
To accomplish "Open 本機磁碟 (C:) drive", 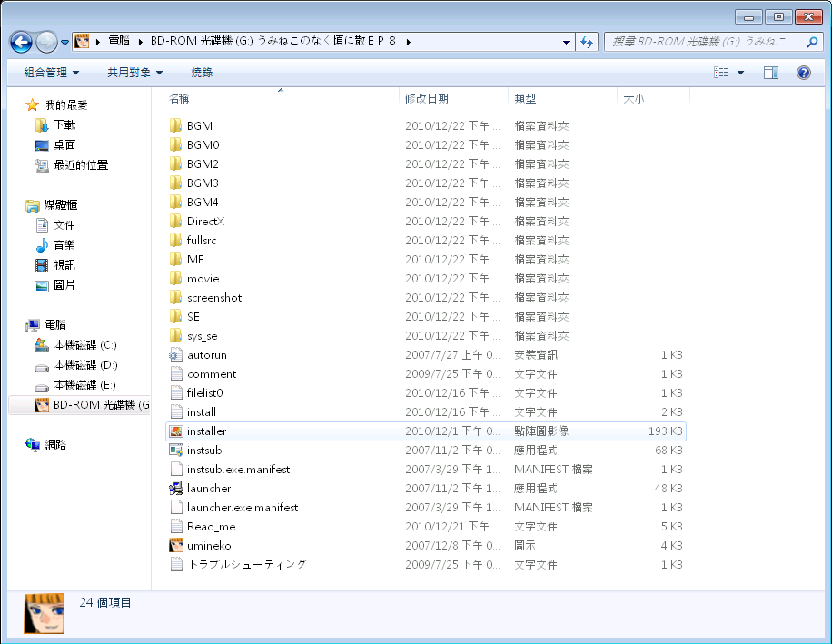I will 75,345.
